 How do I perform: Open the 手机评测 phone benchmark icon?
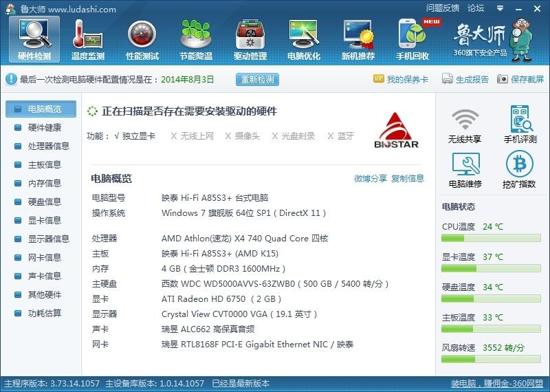coord(520,126)
